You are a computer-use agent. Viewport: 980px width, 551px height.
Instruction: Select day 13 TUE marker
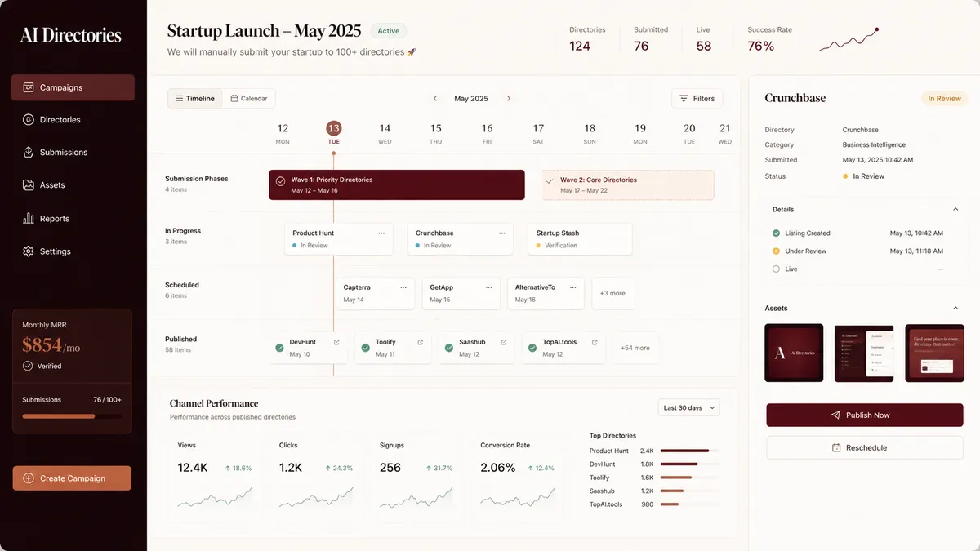[333, 128]
